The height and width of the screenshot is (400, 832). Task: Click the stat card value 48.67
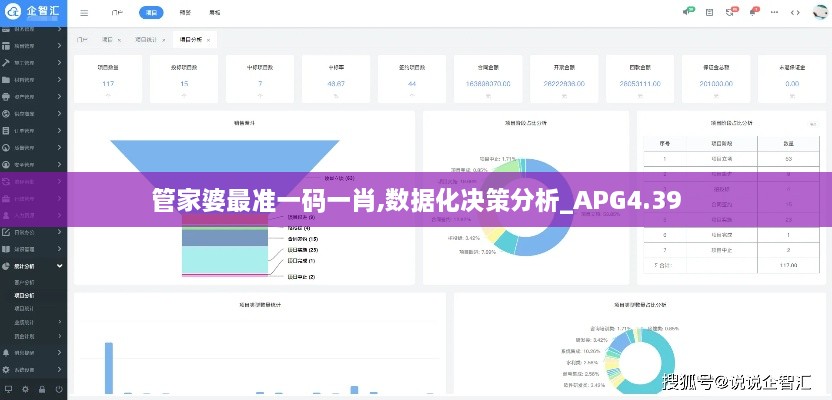(x=336, y=83)
